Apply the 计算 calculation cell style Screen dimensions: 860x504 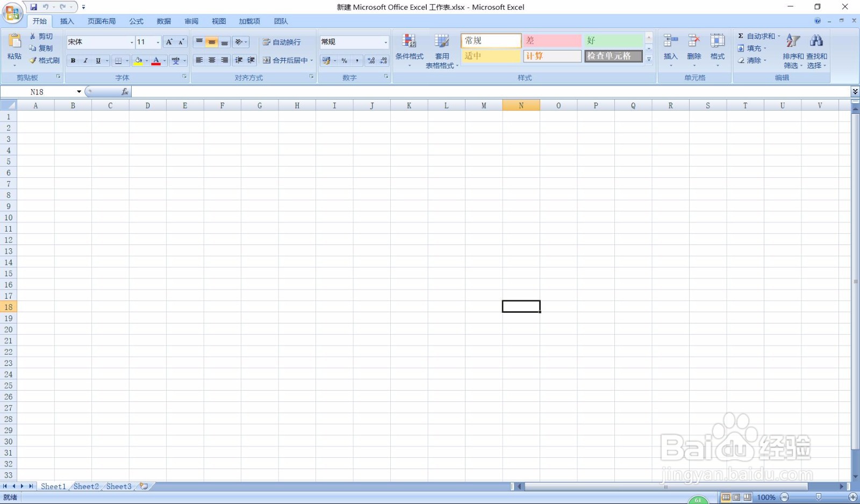point(552,56)
